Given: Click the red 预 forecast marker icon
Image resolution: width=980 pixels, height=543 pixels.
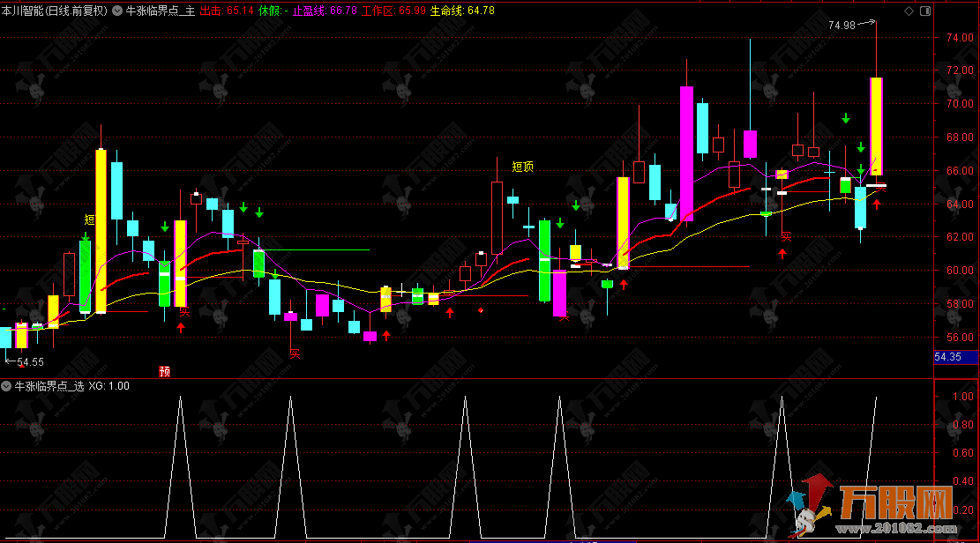Looking at the screenshot, I should 164,371.
